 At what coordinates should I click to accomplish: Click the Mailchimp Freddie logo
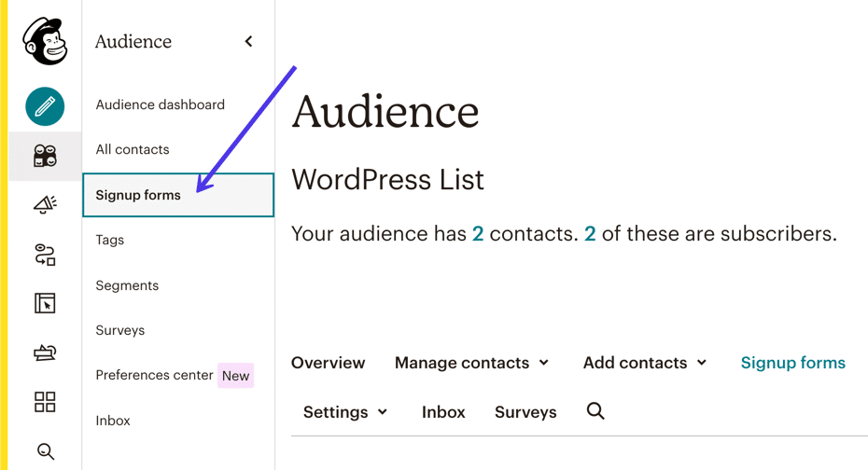coord(45,42)
